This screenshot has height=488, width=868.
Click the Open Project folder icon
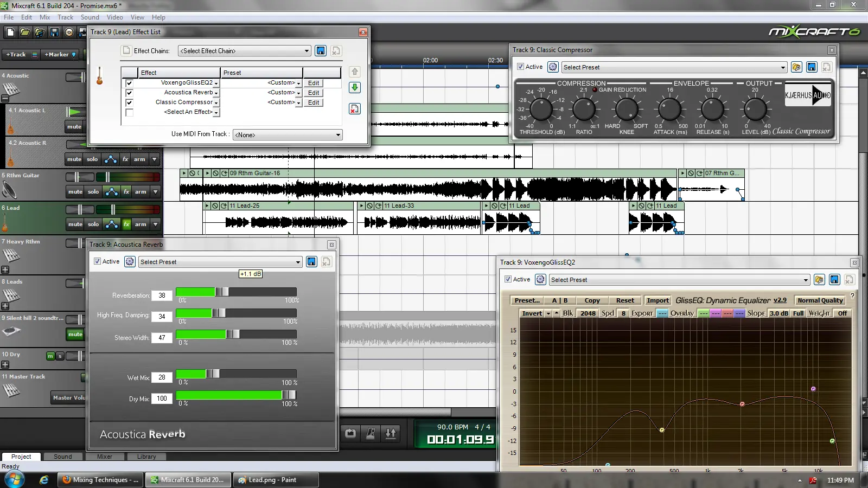tap(25, 33)
